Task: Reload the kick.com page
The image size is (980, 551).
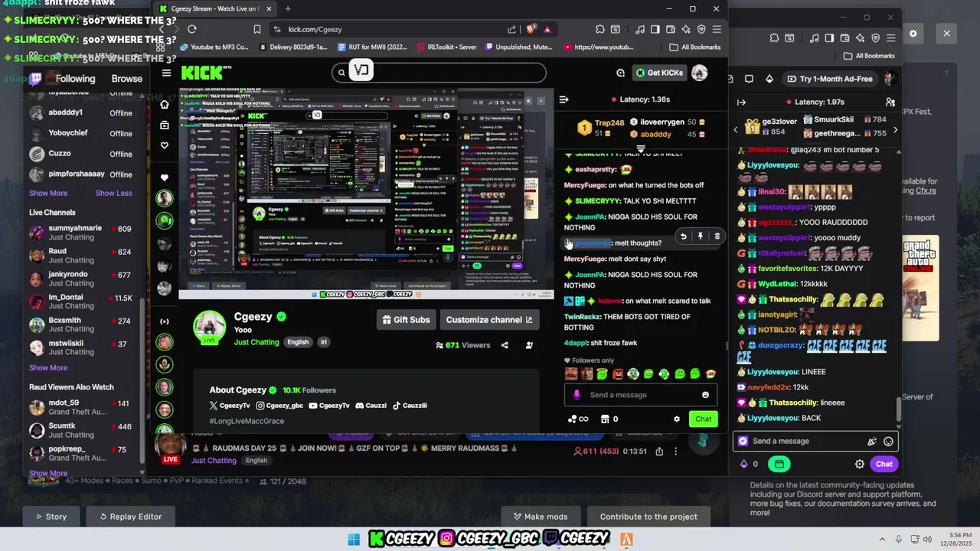Action: [x=192, y=29]
